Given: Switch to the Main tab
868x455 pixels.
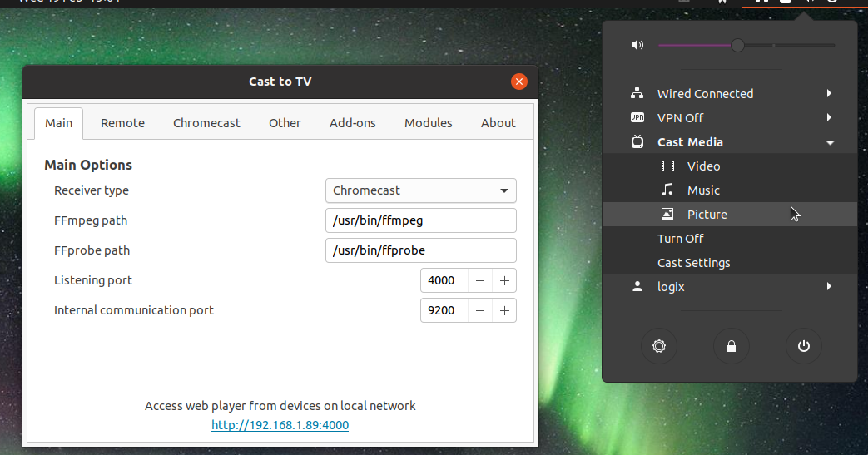Looking at the screenshot, I should tap(59, 123).
